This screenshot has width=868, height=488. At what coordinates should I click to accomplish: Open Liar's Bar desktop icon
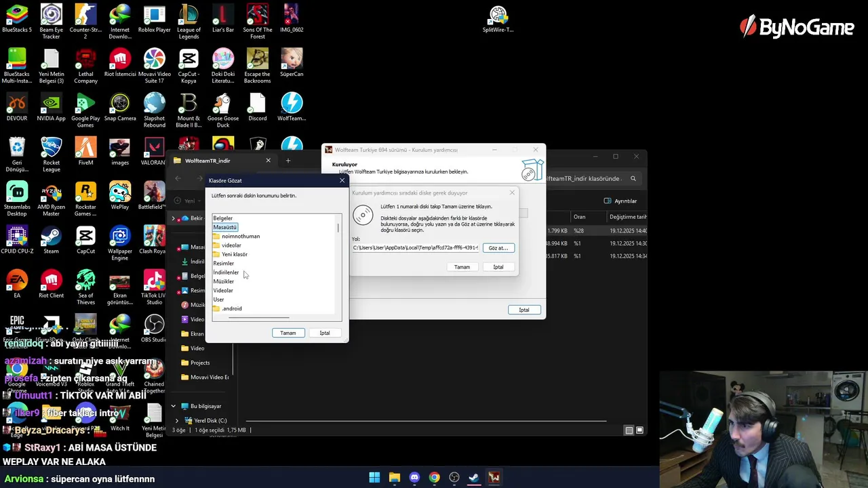click(x=223, y=19)
